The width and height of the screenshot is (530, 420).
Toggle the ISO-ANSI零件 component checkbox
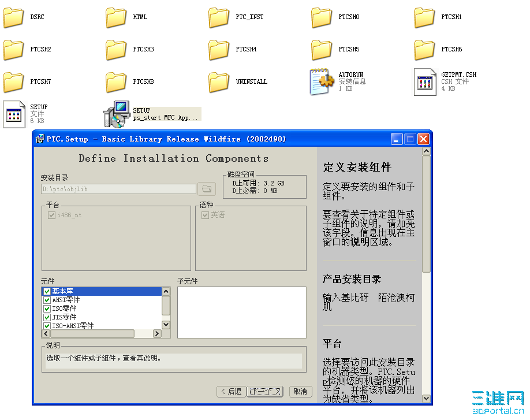pos(47,326)
